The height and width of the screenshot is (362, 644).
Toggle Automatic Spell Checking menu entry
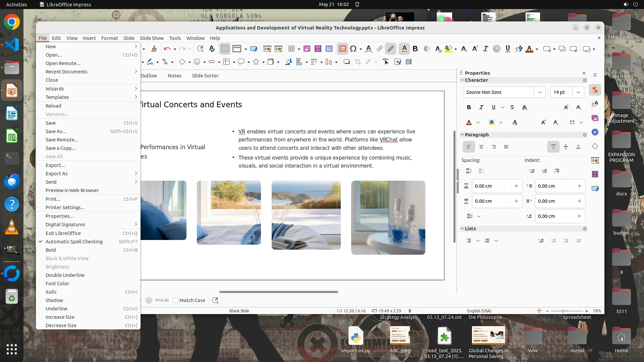coord(74,241)
